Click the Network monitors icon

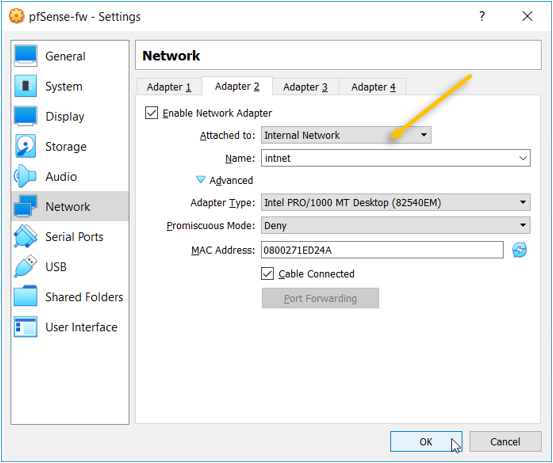pyautogui.click(x=25, y=206)
